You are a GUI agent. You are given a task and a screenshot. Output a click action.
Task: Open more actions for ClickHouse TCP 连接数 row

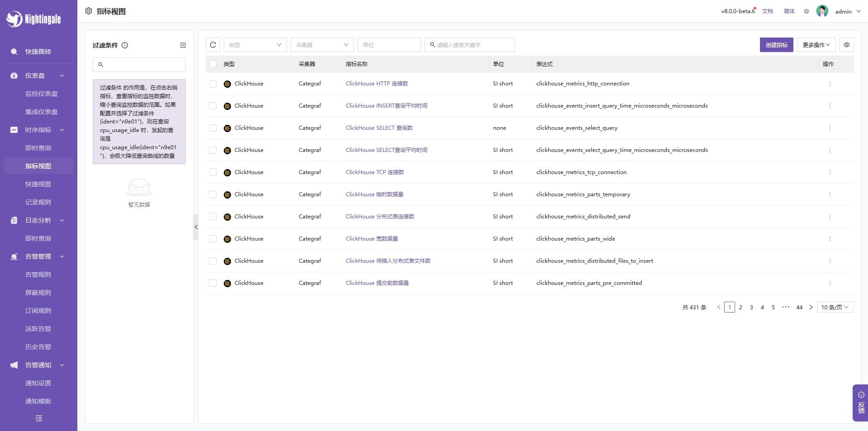(x=830, y=172)
